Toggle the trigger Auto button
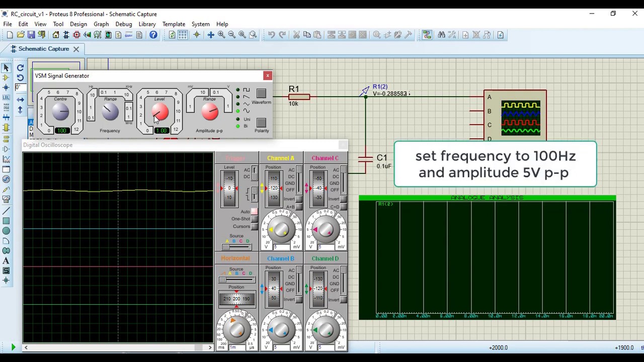644x362 pixels. [x=254, y=212]
